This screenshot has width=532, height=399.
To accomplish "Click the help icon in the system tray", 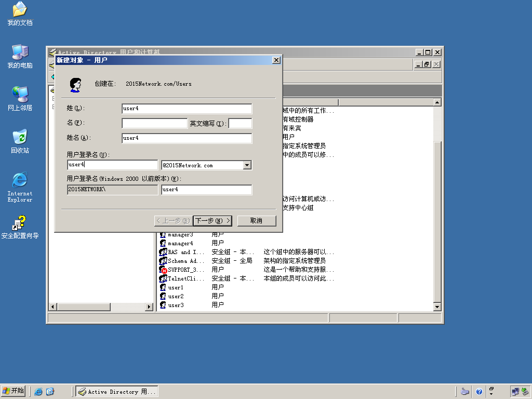I will [479, 392].
